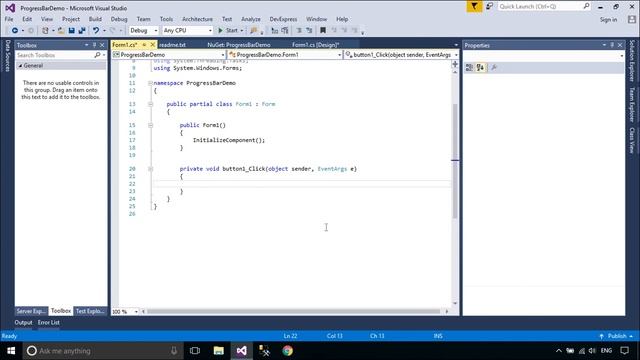This screenshot has height=360, width=640.
Task: Click the split editor handle above scrollbar
Action: (455, 64)
